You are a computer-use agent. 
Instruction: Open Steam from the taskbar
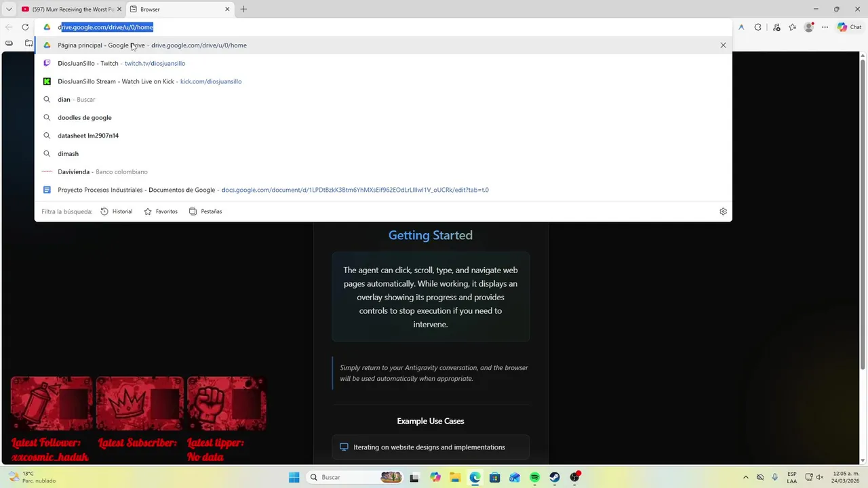[x=555, y=477]
